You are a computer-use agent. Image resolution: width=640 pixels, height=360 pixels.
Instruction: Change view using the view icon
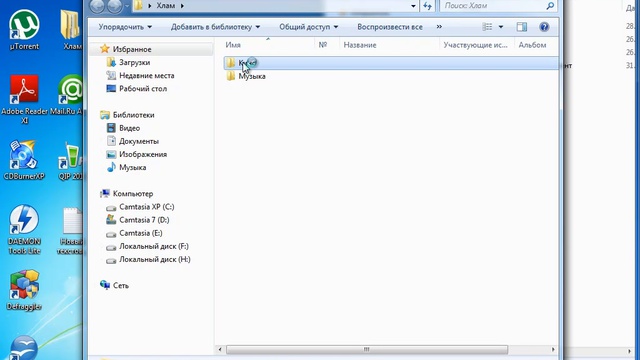click(487, 27)
